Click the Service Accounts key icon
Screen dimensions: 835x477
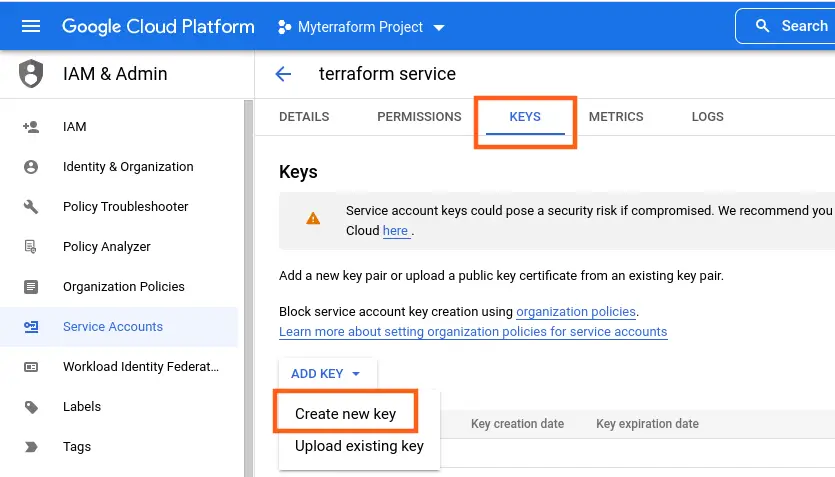31,327
